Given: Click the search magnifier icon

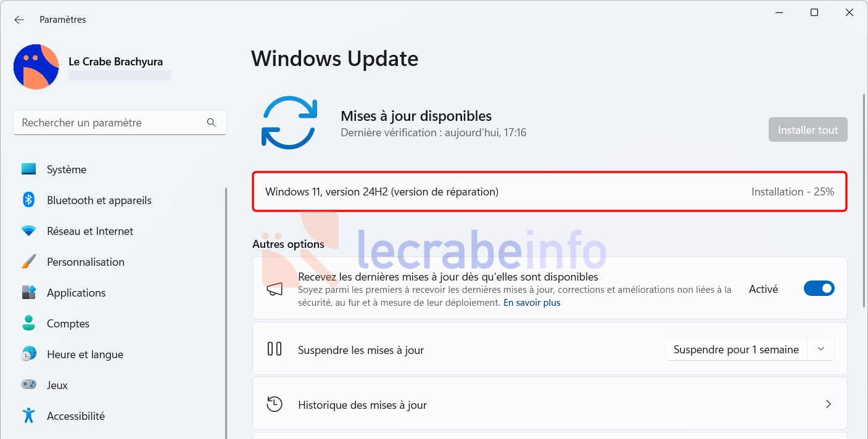Looking at the screenshot, I should tap(211, 123).
